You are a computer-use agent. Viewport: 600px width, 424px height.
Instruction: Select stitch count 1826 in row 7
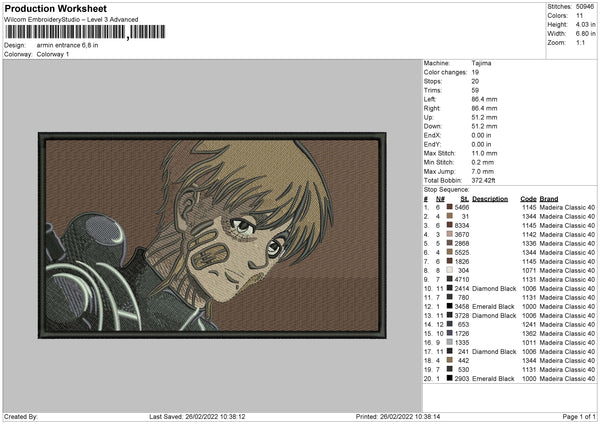pyautogui.click(x=462, y=261)
